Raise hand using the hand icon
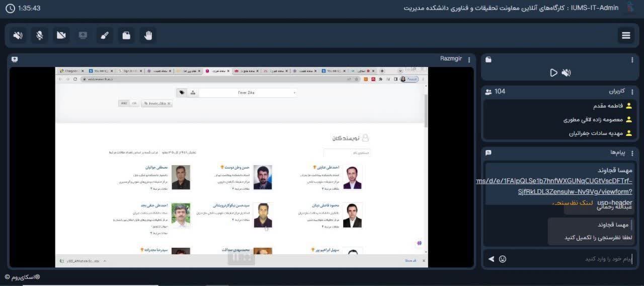Screen dimensions: 644x286 tap(148, 35)
